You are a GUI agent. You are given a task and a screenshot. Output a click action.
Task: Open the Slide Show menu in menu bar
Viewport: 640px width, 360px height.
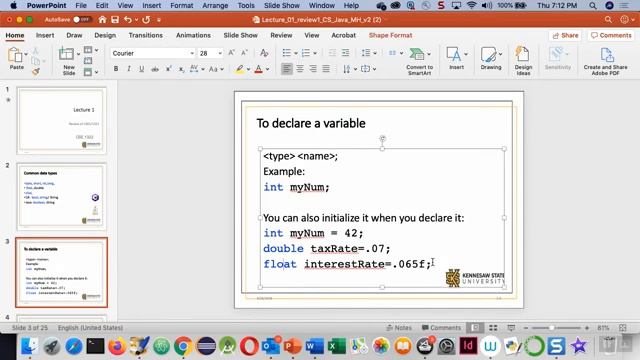click(282, 5)
